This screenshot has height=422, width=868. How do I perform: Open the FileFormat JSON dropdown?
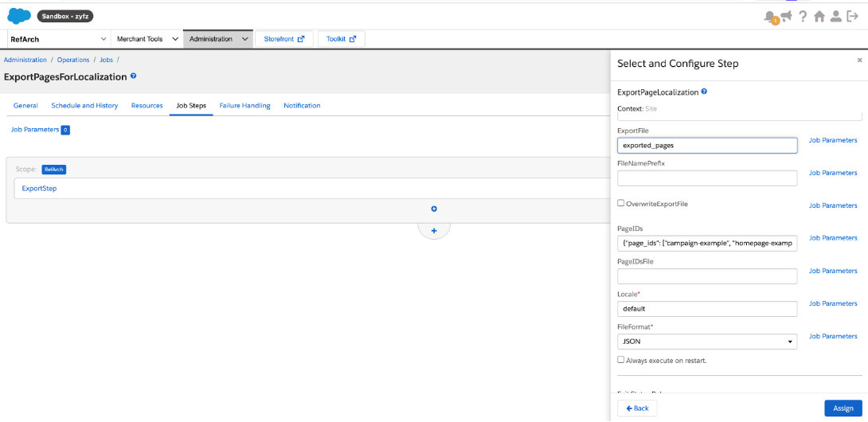(707, 342)
